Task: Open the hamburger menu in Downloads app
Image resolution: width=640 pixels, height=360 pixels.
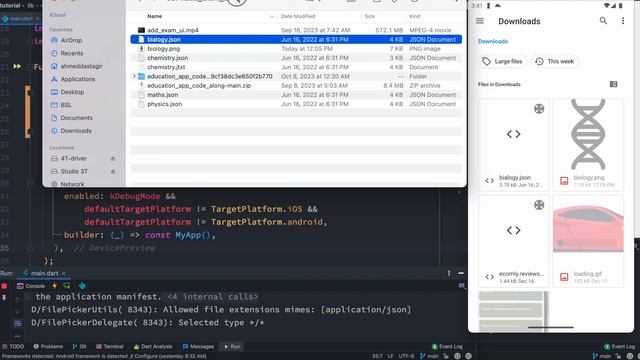Action: tap(480, 21)
